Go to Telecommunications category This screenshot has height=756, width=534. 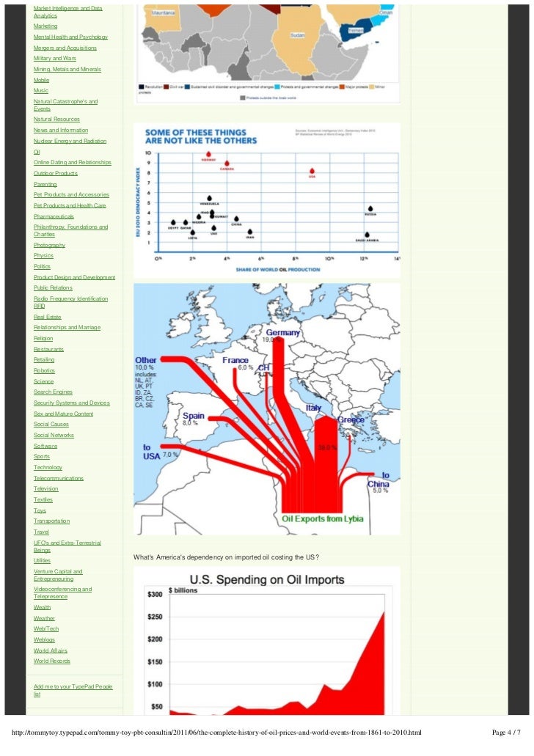click(x=59, y=479)
